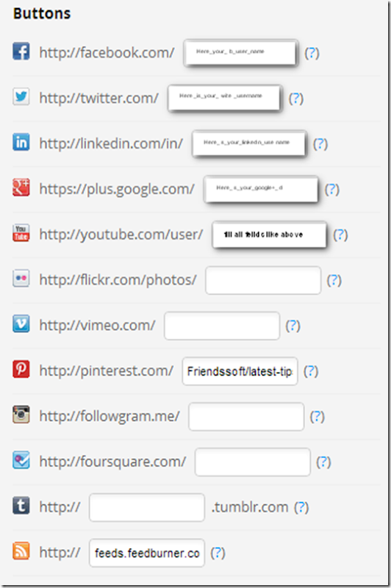The width and height of the screenshot is (391, 588).
Task: Open the help link next to Pinterest field
Action: (x=311, y=371)
